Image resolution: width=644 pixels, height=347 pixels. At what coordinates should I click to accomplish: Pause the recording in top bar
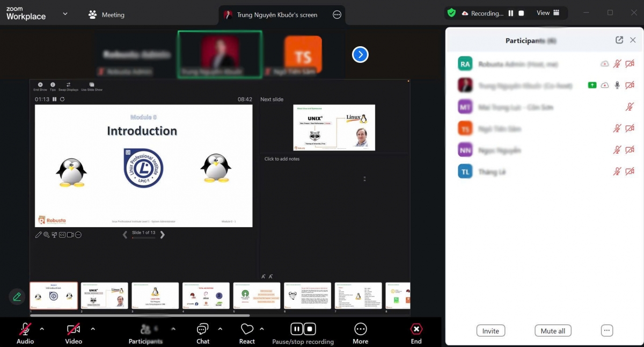[x=511, y=13]
